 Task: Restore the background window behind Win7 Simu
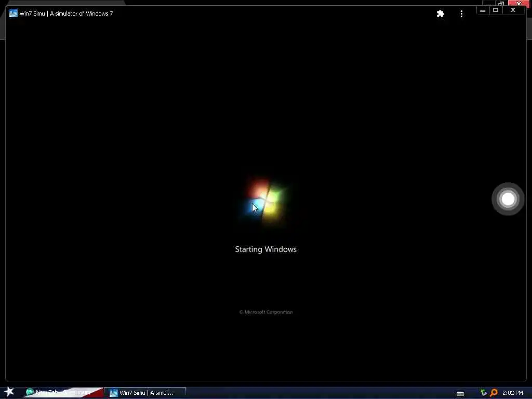pyautogui.click(x=501, y=4)
